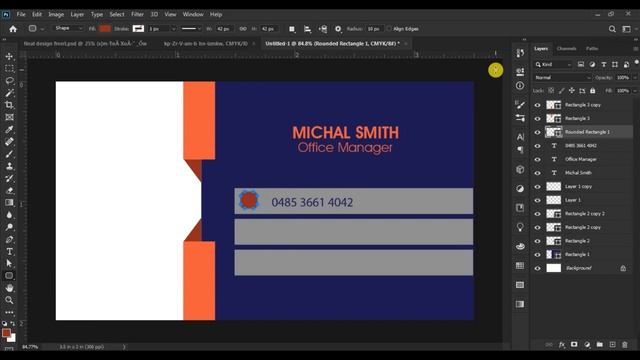Open the shape settings gear icon
The height and width of the screenshot is (360, 640).
[x=338, y=29]
